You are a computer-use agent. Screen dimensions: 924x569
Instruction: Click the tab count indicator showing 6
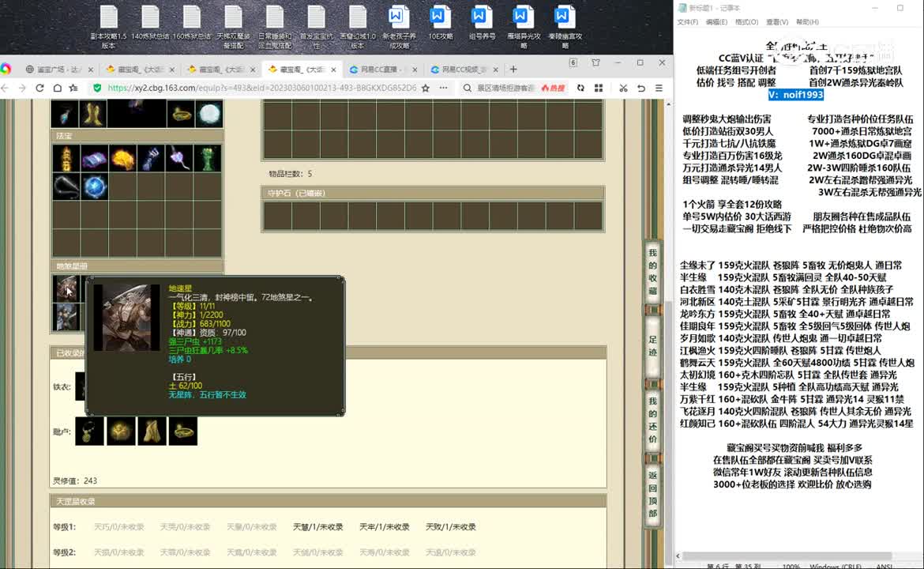pos(573,62)
